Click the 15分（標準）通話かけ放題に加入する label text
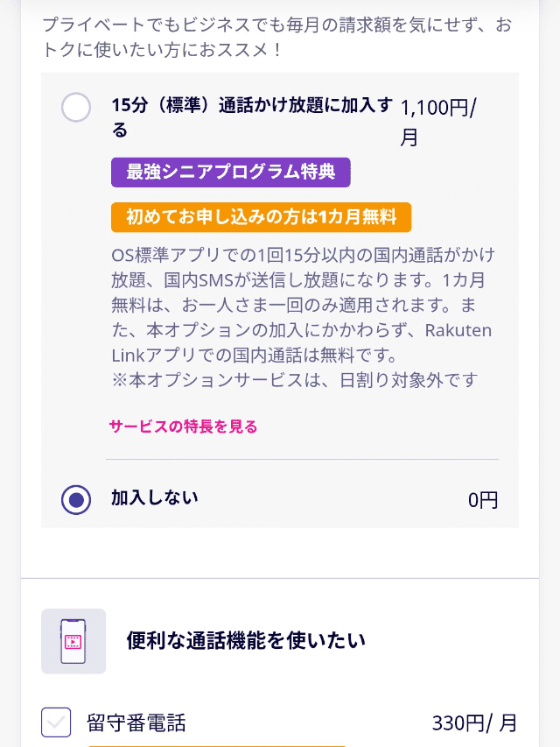 252,117
